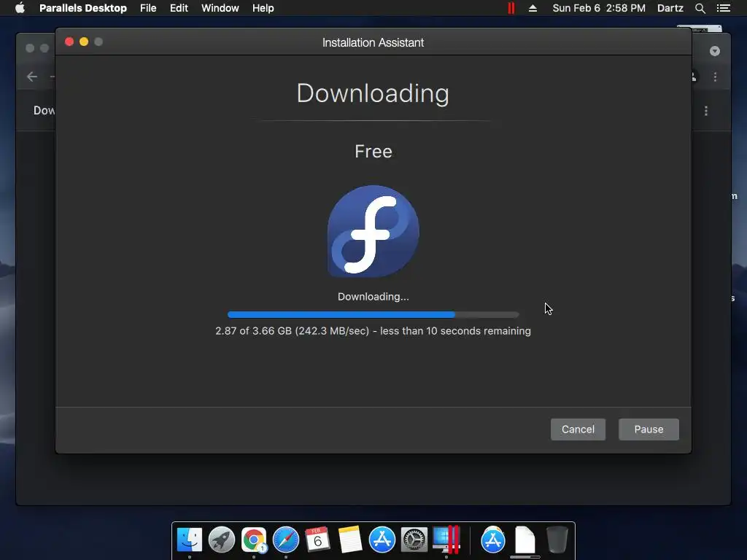This screenshot has width=747, height=560.
Task: Click the 'Downloading' heading
Action: click(x=373, y=93)
